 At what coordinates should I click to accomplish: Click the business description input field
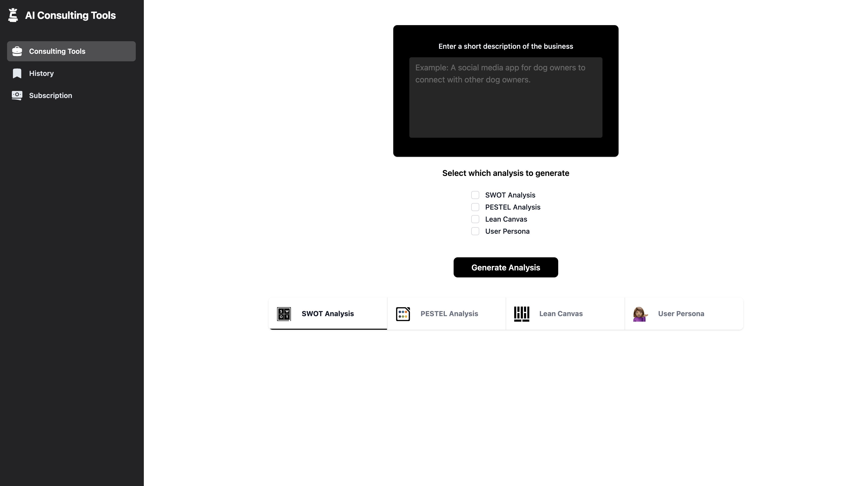[506, 97]
